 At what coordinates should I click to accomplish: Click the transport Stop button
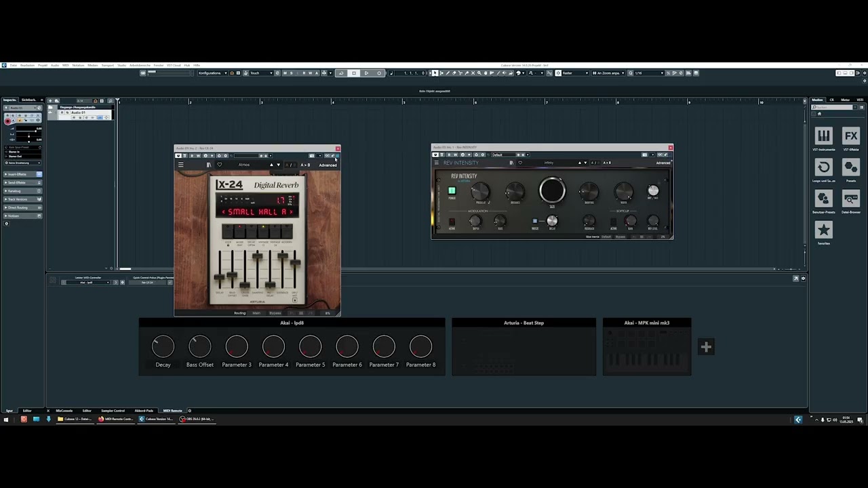coord(354,73)
